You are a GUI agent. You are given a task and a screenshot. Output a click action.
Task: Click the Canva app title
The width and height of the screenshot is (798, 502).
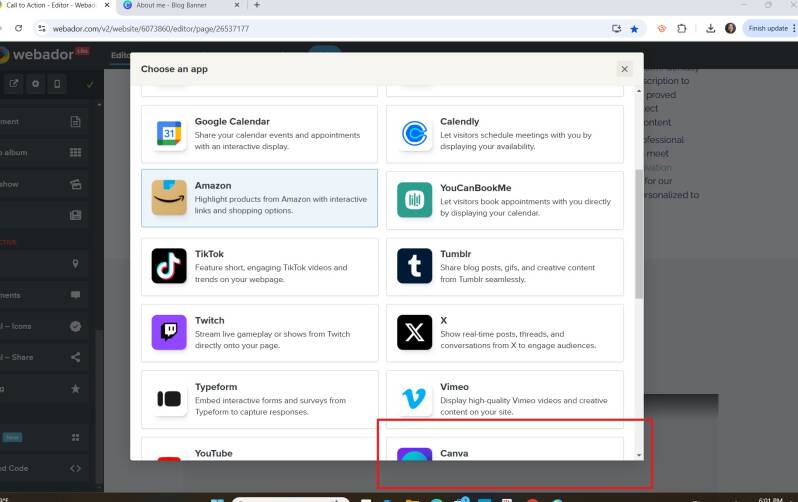coord(454,453)
